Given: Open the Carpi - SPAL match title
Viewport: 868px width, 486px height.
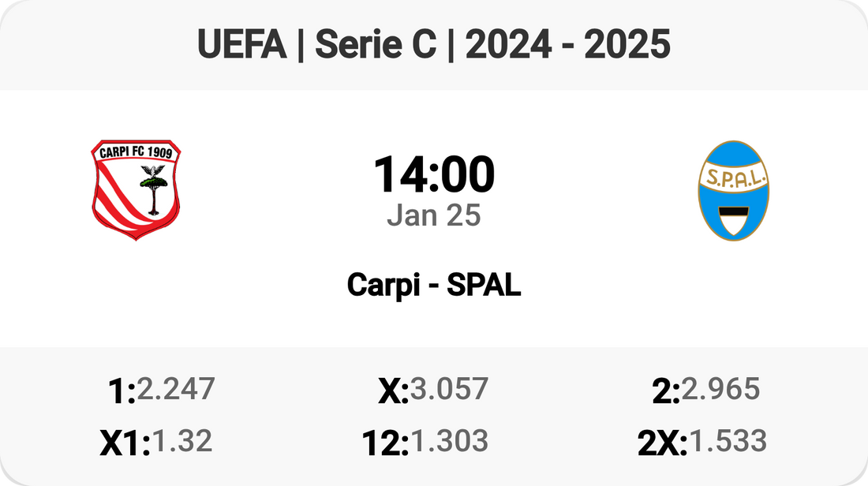Looking at the screenshot, I should coord(434,286).
